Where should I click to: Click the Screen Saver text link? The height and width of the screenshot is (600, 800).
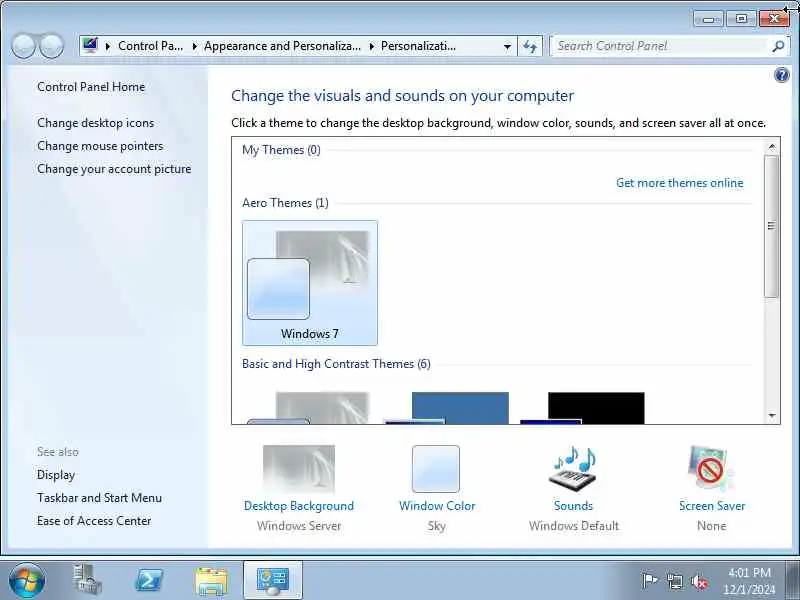(712, 506)
